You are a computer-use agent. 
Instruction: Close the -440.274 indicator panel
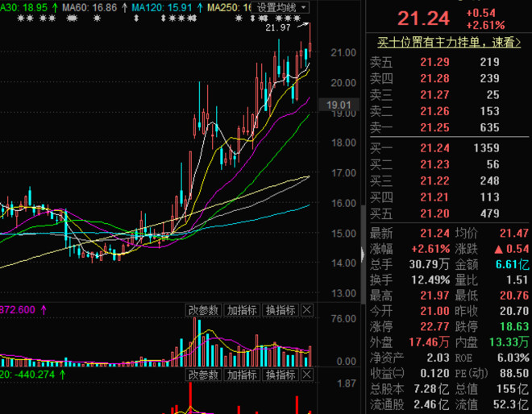click(x=307, y=375)
